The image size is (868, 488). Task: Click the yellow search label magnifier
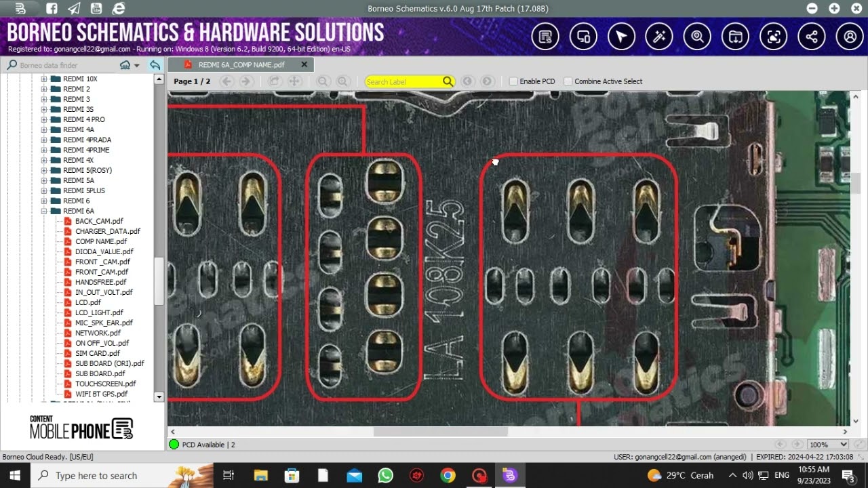[x=448, y=81]
